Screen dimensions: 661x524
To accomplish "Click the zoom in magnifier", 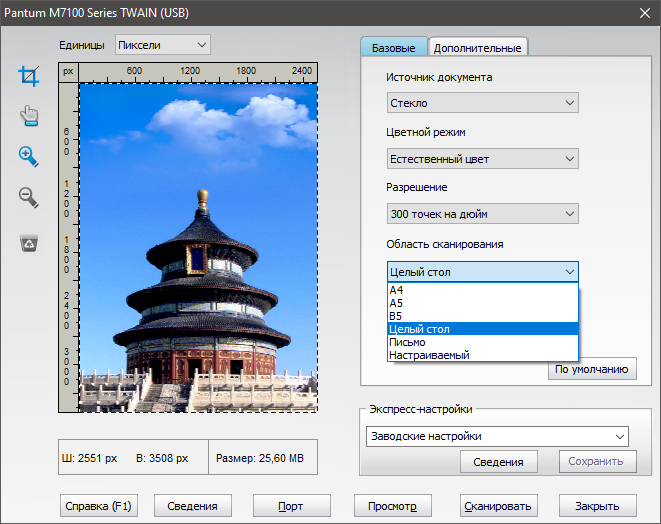I will coord(29,156).
